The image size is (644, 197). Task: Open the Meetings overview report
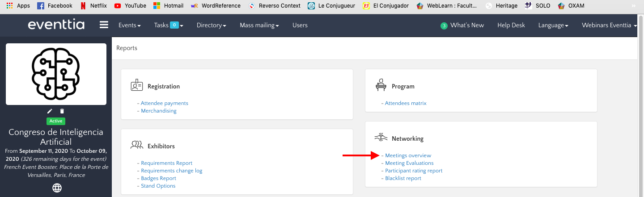[x=408, y=155]
